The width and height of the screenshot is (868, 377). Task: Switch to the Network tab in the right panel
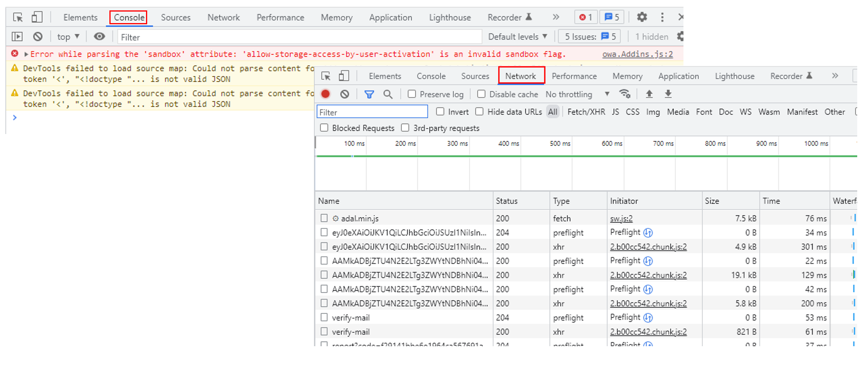coord(520,76)
